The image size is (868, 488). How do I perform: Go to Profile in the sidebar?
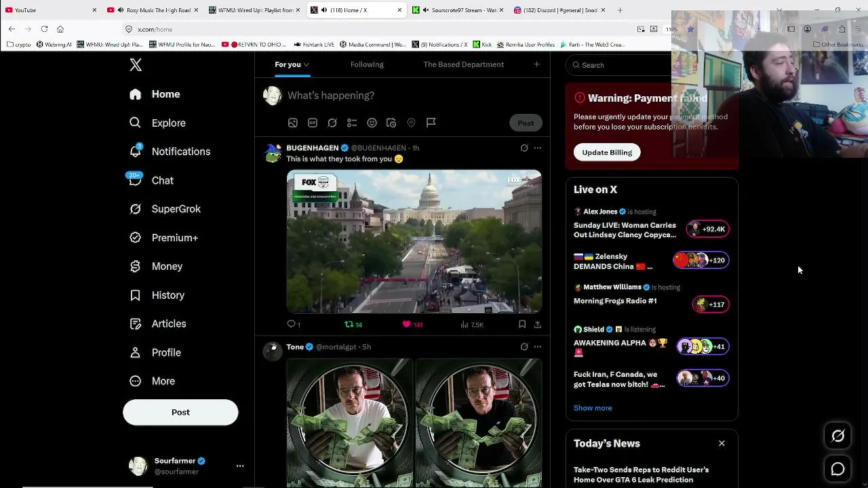click(x=155, y=352)
